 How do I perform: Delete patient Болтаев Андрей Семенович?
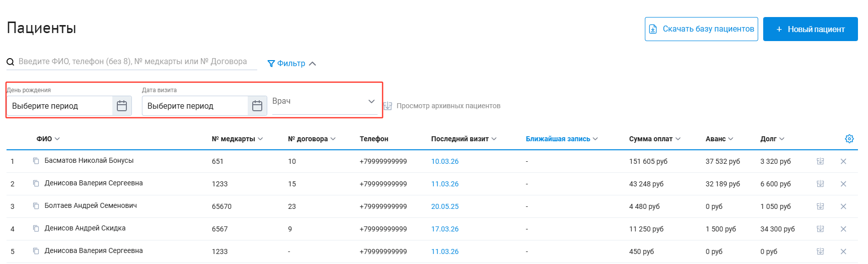[843, 206]
